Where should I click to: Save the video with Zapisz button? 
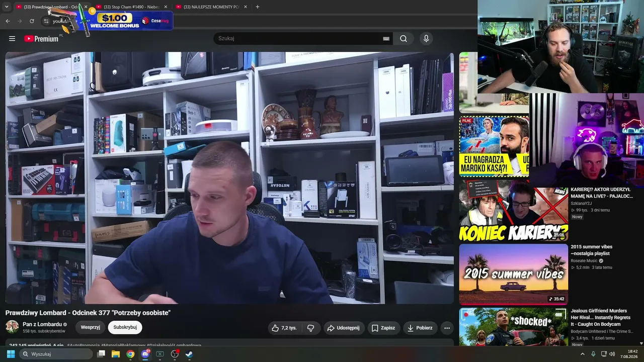click(x=383, y=328)
